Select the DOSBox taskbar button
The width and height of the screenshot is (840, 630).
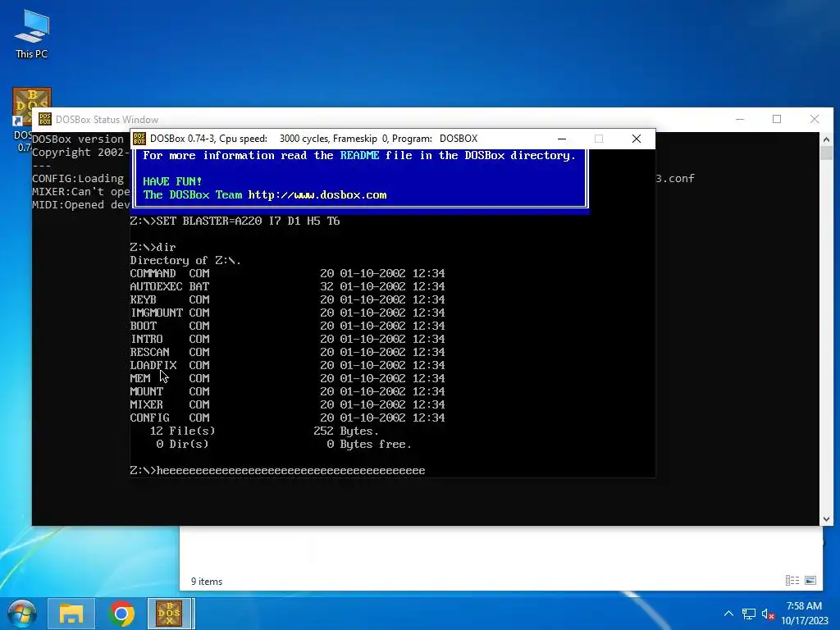(x=169, y=614)
